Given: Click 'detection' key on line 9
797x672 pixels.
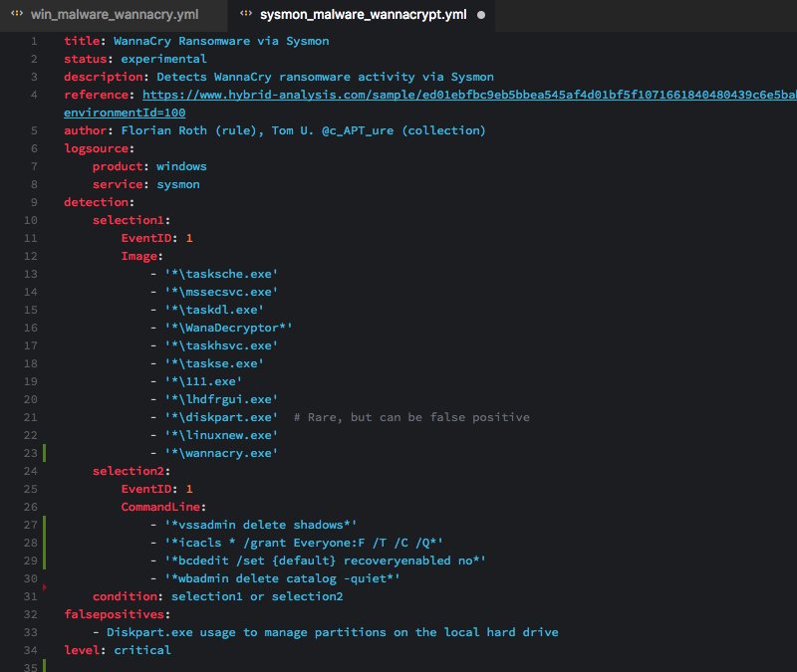Looking at the screenshot, I should coord(96,202).
